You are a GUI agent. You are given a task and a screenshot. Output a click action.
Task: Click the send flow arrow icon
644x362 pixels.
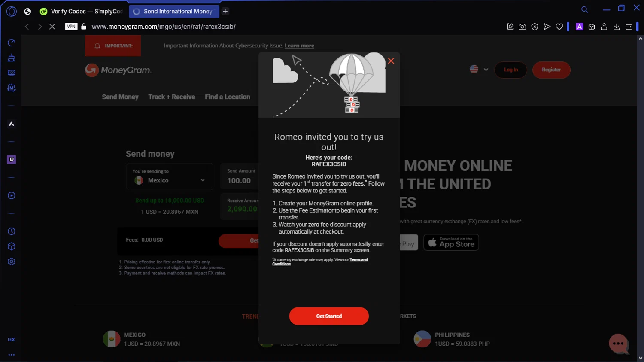pos(547,27)
